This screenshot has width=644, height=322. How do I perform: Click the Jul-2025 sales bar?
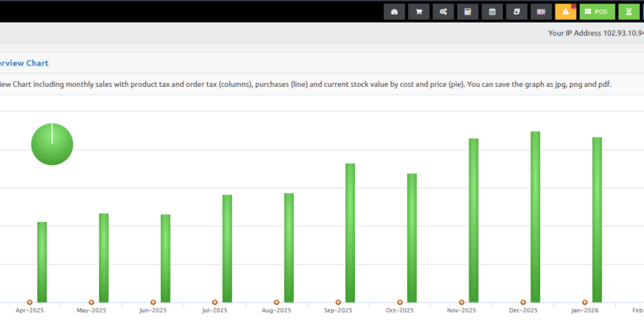point(227,249)
